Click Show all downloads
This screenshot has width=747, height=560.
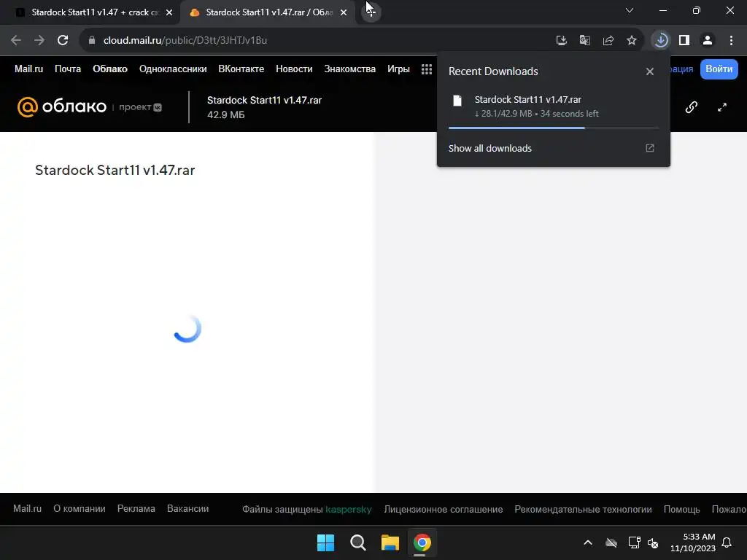coord(489,148)
